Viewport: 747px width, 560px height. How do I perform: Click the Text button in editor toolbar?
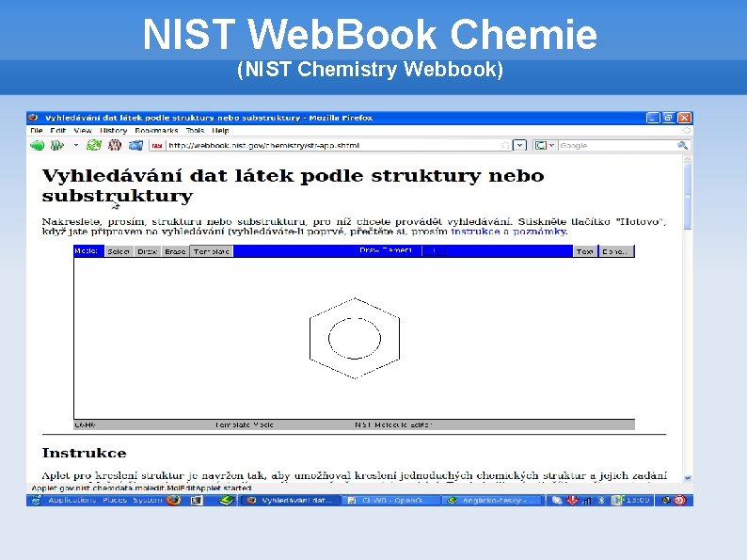click(x=585, y=251)
